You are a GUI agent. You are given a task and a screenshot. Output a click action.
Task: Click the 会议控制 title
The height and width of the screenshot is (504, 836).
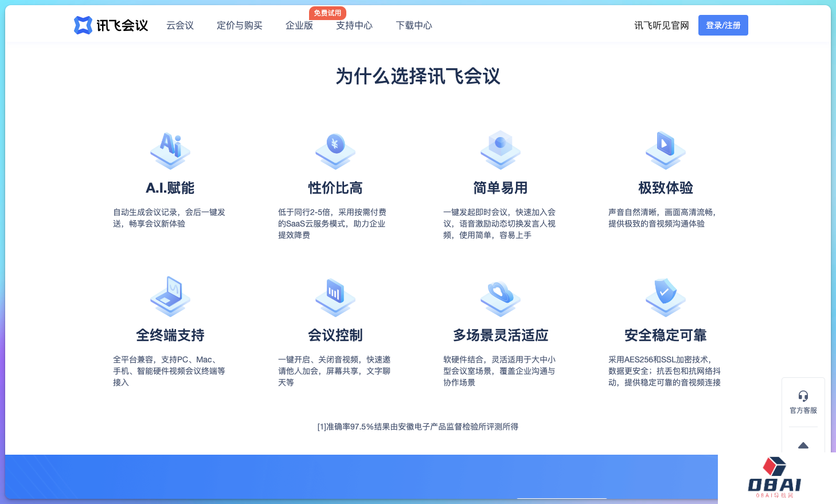(x=335, y=335)
